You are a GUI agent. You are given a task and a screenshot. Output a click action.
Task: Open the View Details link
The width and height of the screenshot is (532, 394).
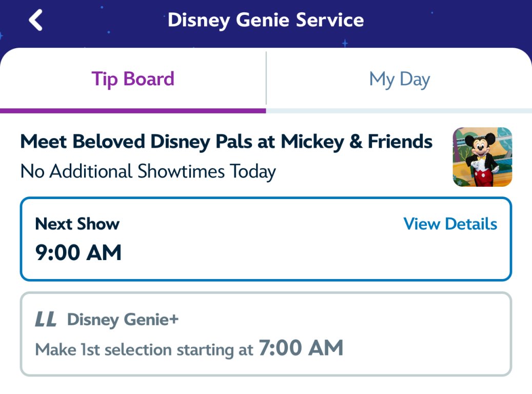[450, 224]
